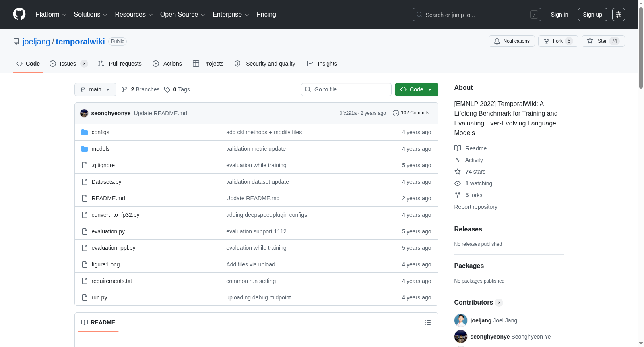The image size is (644, 347).
Task: Click the evaluation.py file icon
Action: [85, 231]
